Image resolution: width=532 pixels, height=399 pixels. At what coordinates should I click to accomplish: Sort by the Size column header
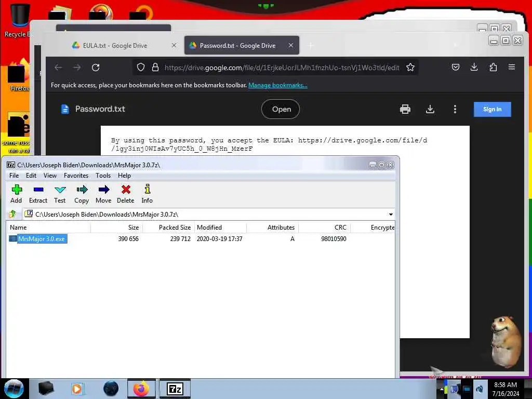117,228
